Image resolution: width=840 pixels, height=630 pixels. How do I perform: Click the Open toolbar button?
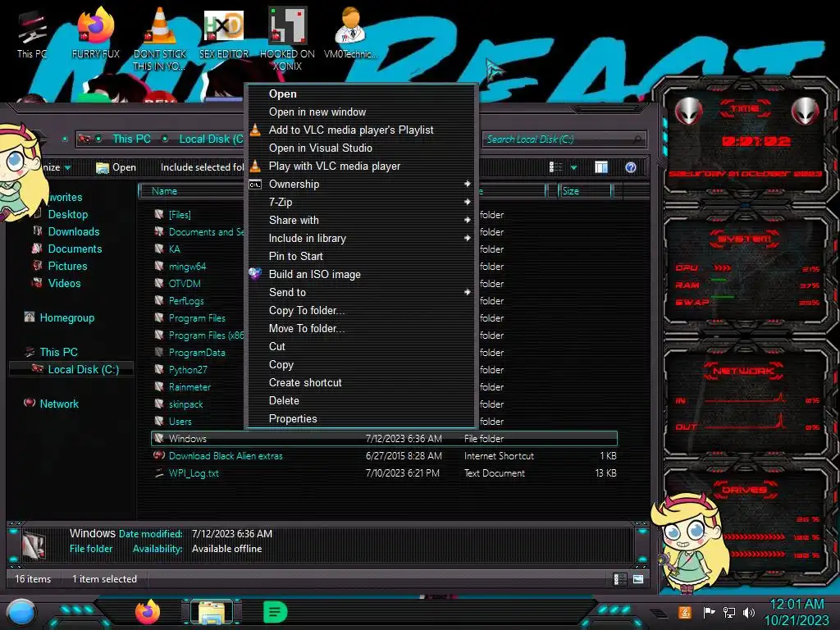[x=116, y=167]
